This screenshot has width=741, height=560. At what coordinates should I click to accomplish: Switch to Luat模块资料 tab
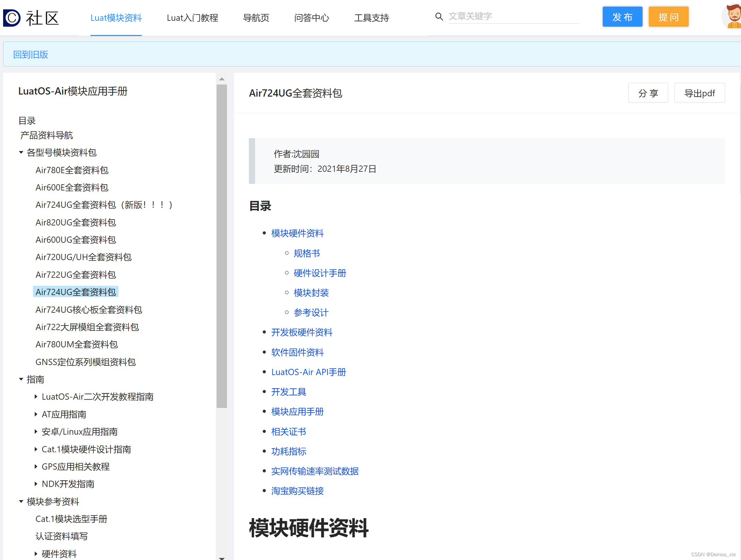coord(116,18)
